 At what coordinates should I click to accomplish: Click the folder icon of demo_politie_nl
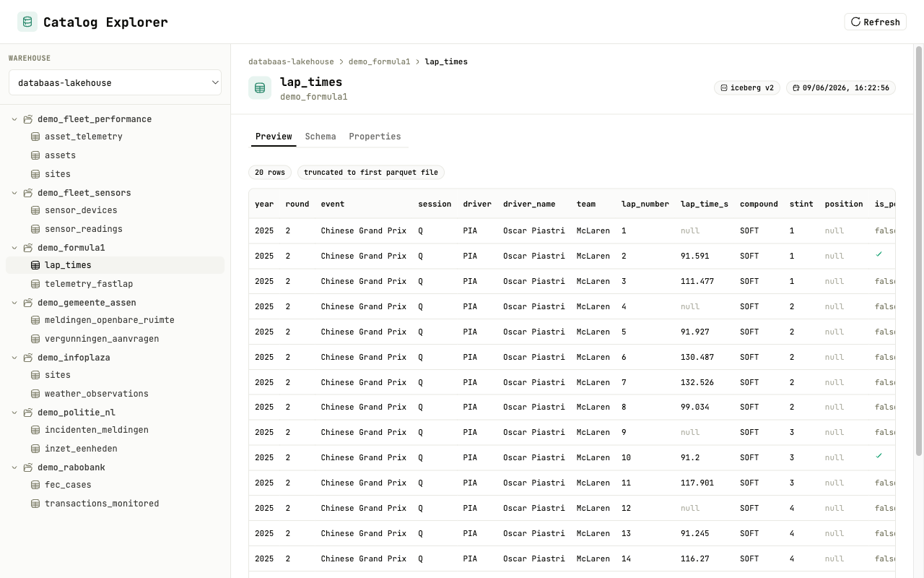28,413
